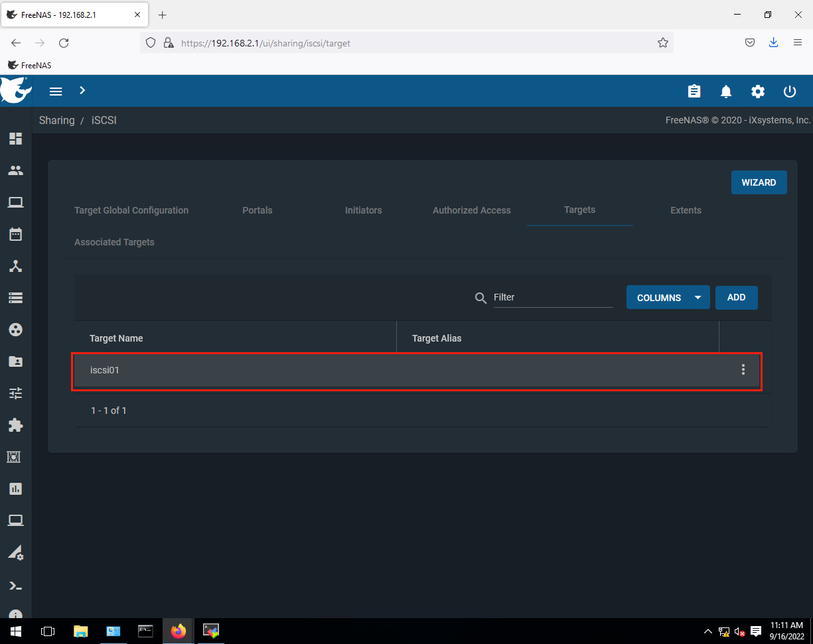
Task: Open the Jails icon in sidebar
Action: pyautogui.click(x=15, y=457)
